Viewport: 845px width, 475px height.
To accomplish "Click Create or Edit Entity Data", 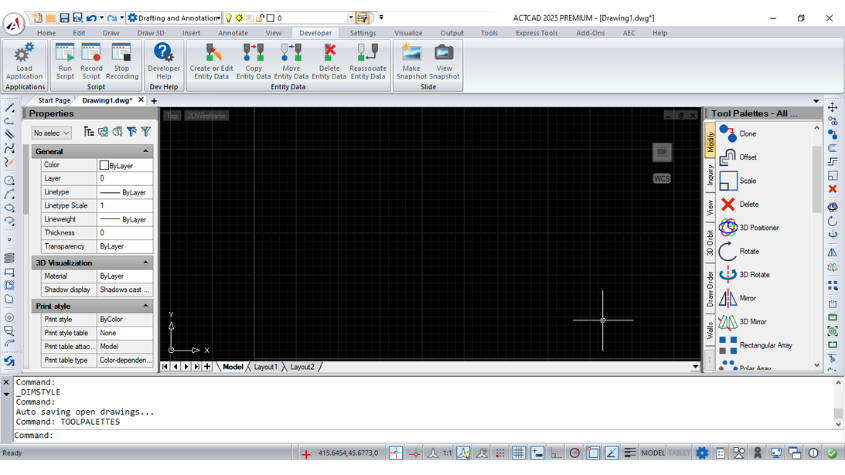I will point(211,61).
